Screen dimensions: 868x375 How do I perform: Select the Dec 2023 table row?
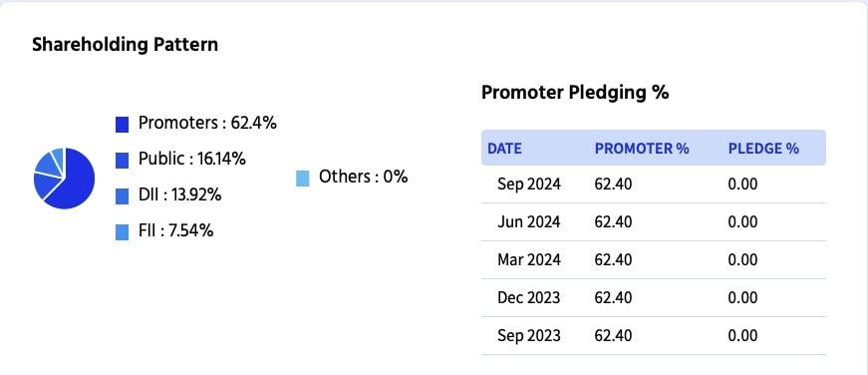(653, 298)
